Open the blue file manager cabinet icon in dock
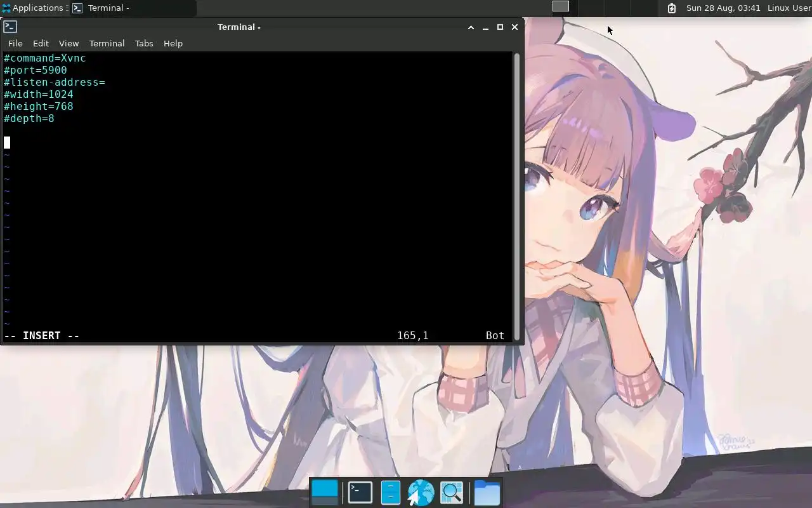812x508 pixels. (x=391, y=493)
